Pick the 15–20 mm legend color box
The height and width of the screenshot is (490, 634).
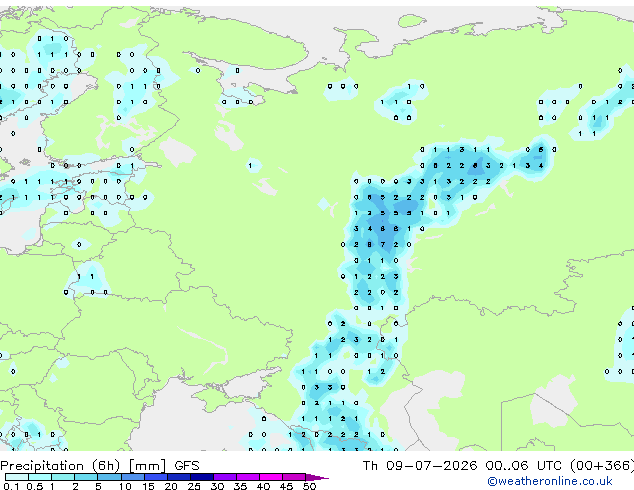point(155,477)
